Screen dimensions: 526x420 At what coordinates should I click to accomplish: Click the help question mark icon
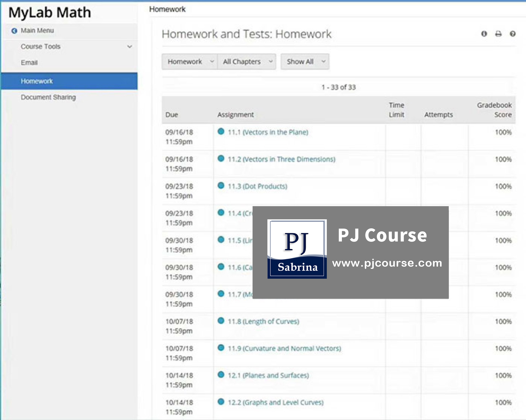(513, 34)
